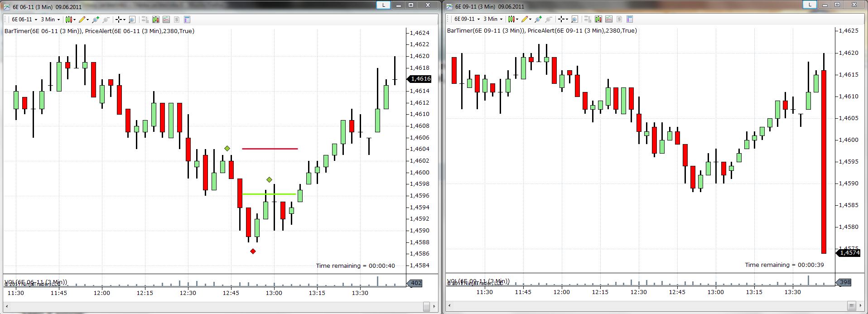Click the candlestick chart style icon in 6E 09-11 window
Screen dimensions: 868x314
pyautogui.click(x=511, y=19)
